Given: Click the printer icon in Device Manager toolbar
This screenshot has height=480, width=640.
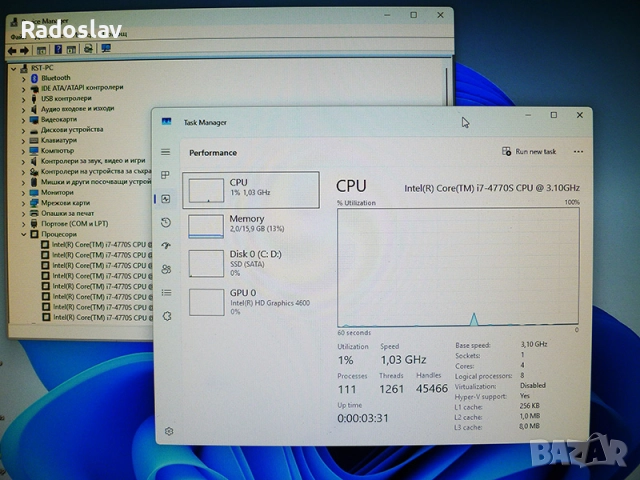Looking at the screenshot, I should (88, 49).
